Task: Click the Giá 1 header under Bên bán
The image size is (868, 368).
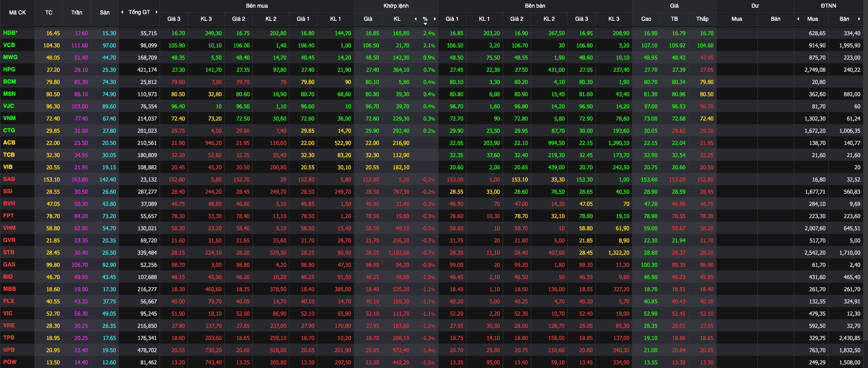Action: coord(452,19)
